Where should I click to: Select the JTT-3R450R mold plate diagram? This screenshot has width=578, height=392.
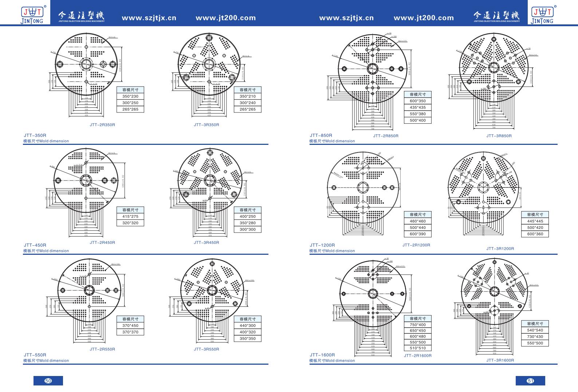[x=209, y=180]
